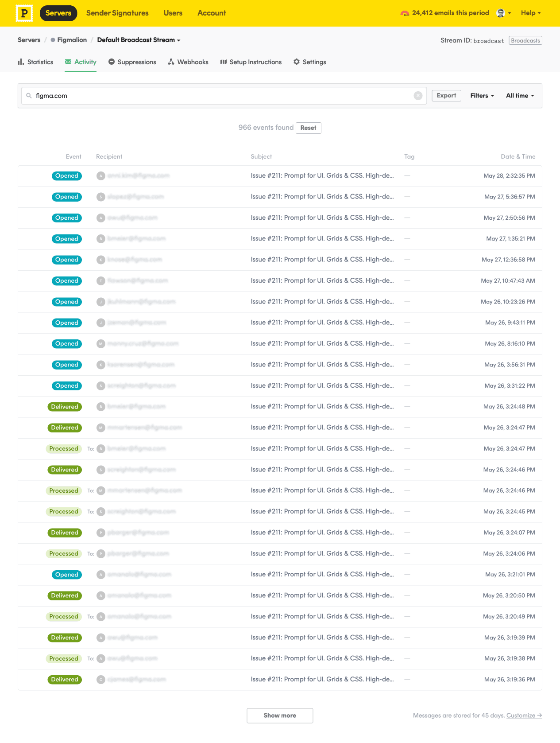Image resolution: width=560 pixels, height=743 pixels.
Task: Click the Suppressions minus-circle icon
Action: coord(112,62)
